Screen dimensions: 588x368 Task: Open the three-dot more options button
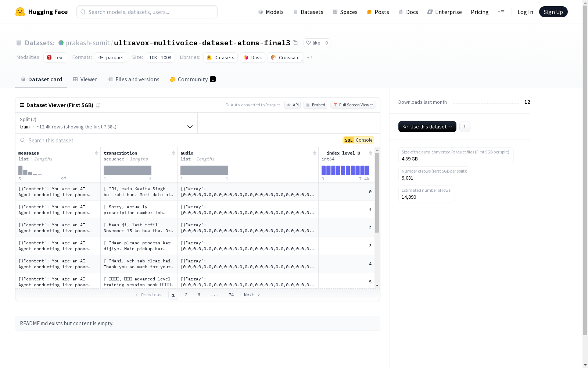tap(465, 127)
